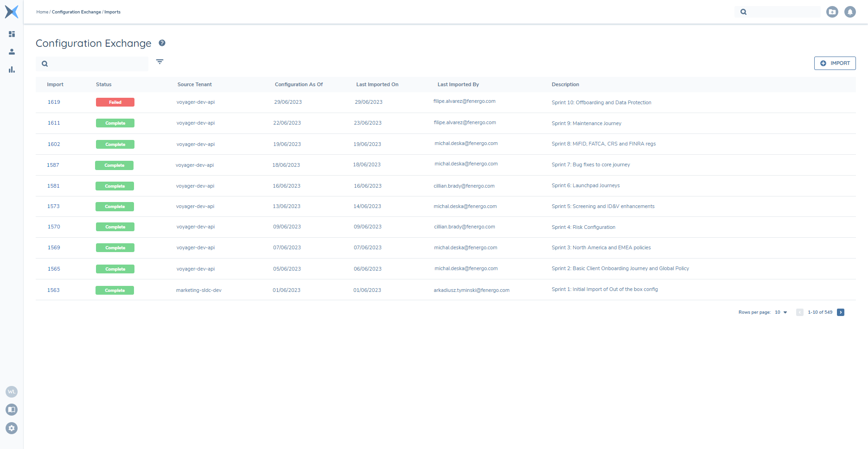The height and width of the screenshot is (449, 868).
Task: Go to next page of imports
Action: (841, 312)
